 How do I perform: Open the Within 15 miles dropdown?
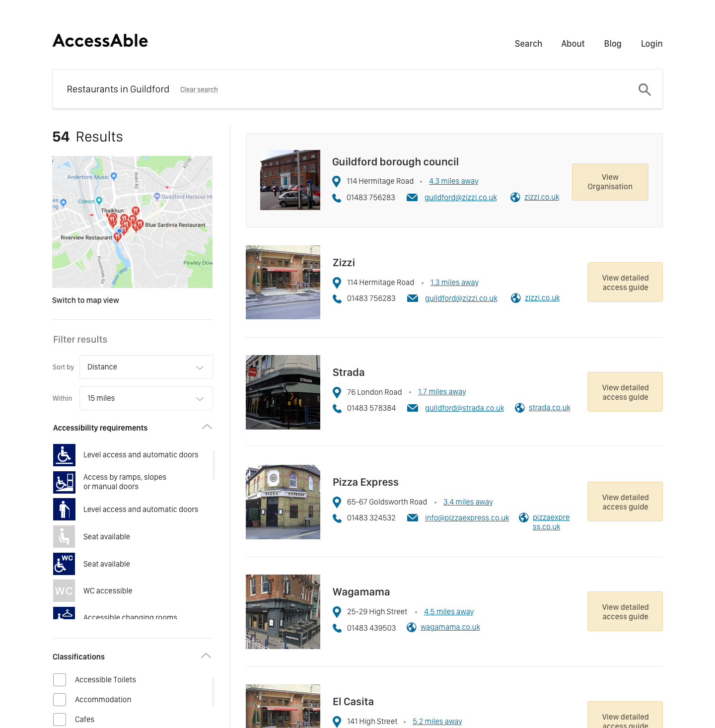pyautogui.click(x=146, y=398)
